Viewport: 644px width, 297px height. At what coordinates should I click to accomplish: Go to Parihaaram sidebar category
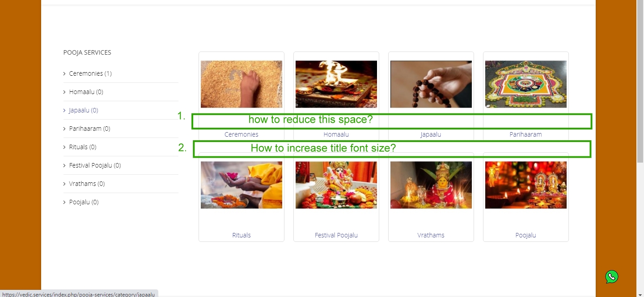click(x=89, y=129)
